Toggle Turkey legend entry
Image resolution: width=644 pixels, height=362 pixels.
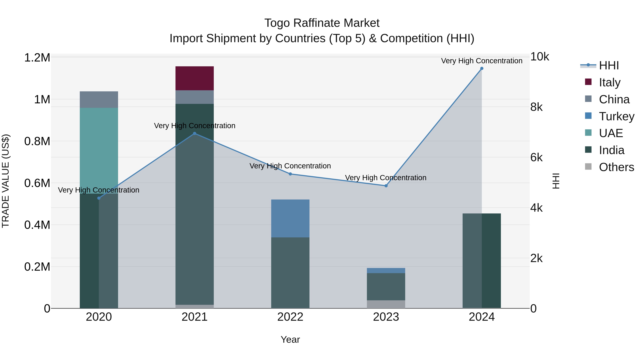coord(610,116)
